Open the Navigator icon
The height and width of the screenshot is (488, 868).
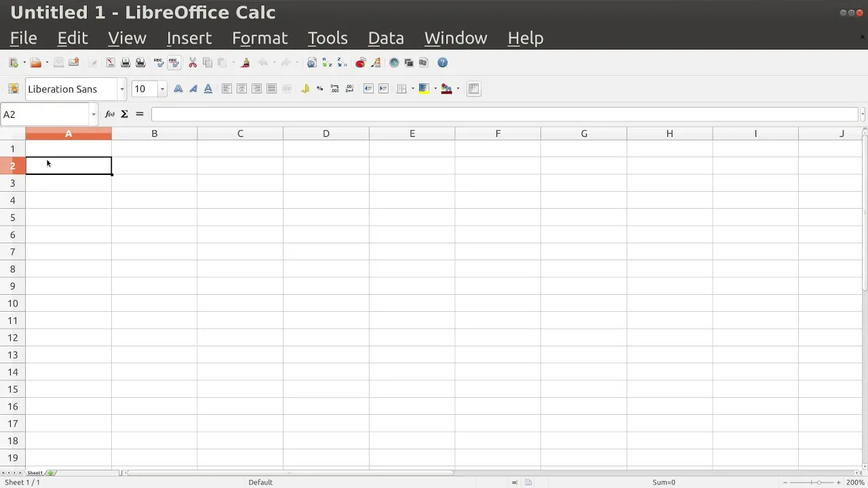click(394, 62)
